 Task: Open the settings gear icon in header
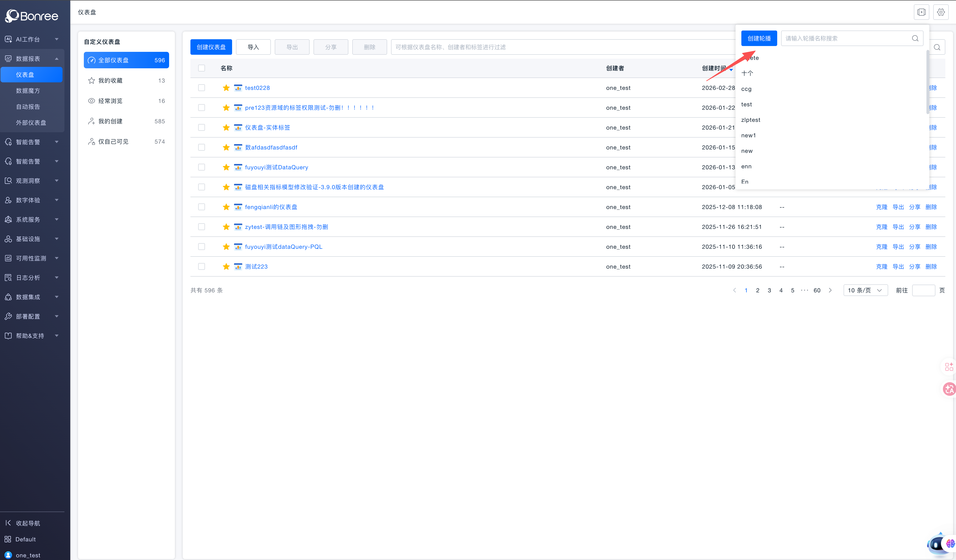pyautogui.click(x=940, y=12)
